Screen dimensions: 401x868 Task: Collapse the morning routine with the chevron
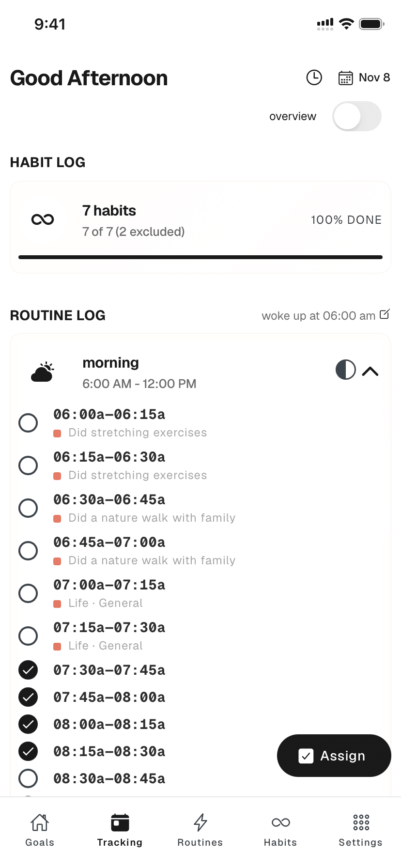click(370, 370)
